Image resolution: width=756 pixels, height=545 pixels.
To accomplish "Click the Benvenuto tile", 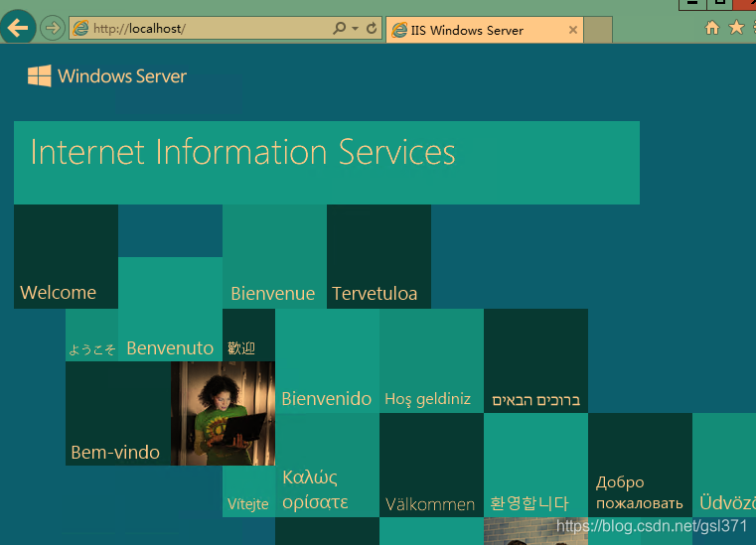I will (170, 309).
